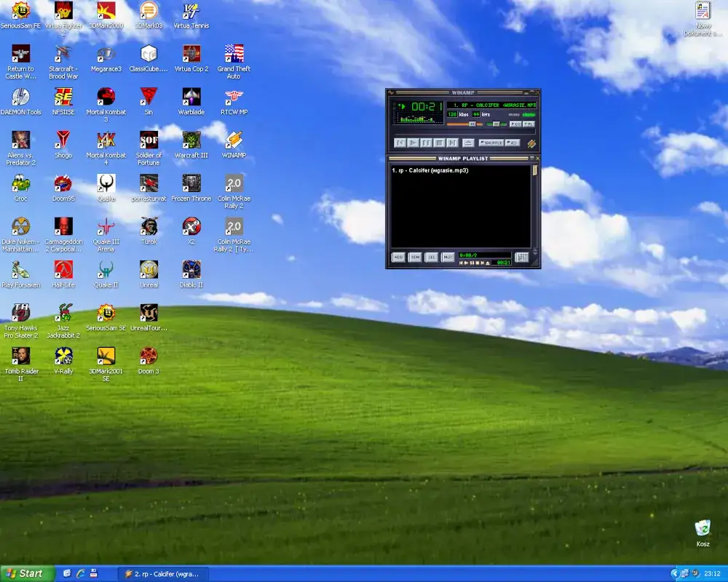728x582 pixels.
Task: Open the playlist MISC options menu
Action: pyautogui.click(x=448, y=257)
